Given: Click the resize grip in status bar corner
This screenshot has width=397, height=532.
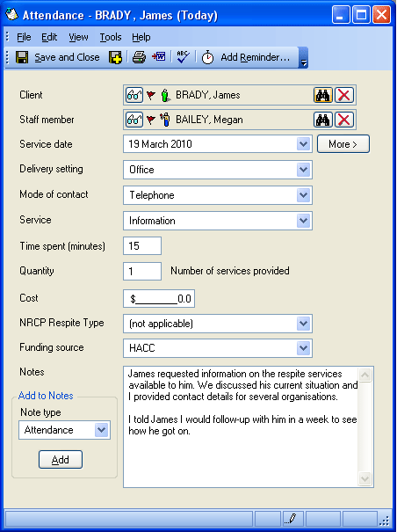Looking at the screenshot, I should pyautogui.click(x=385, y=521).
